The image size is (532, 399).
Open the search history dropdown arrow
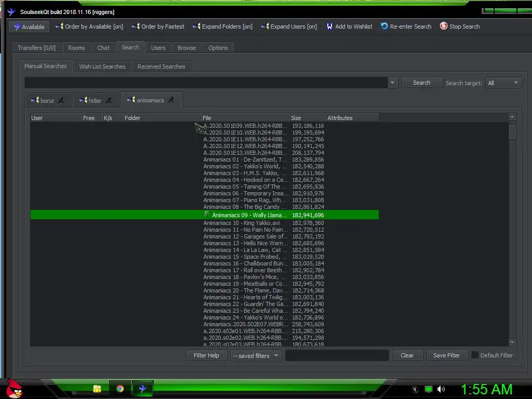click(x=393, y=83)
